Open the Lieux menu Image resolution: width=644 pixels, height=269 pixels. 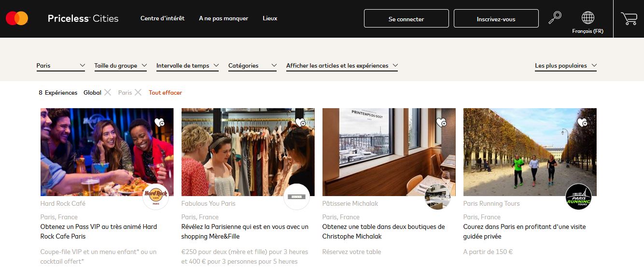click(x=270, y=18)
